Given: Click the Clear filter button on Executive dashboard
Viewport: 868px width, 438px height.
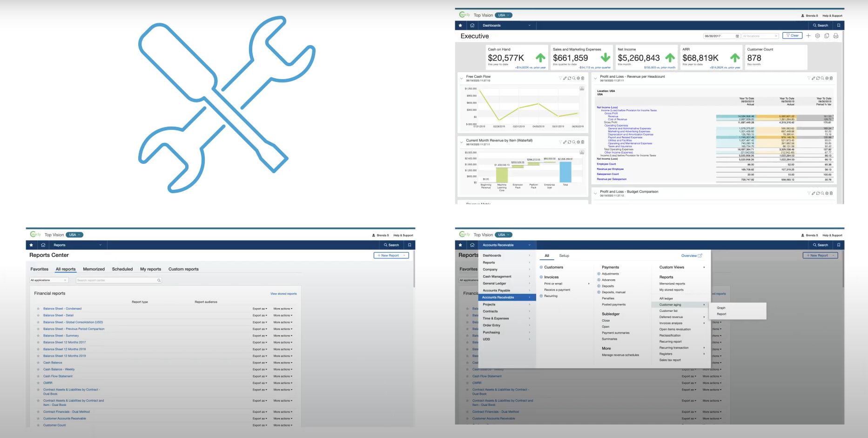Looking at the screenshot, I should coord(792,36).
